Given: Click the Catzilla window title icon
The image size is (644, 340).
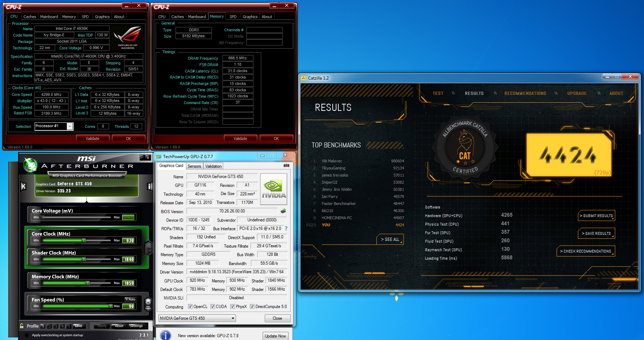Looking at the screenshot, I should 303,78.
